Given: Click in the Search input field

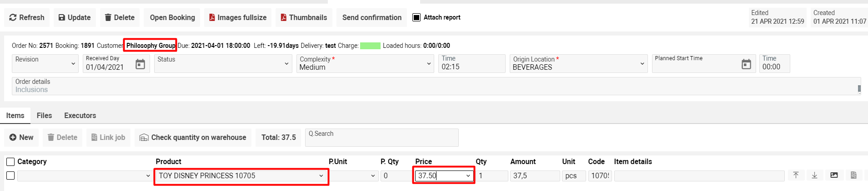Looking at the screenshot, I should tap(382, 138).
